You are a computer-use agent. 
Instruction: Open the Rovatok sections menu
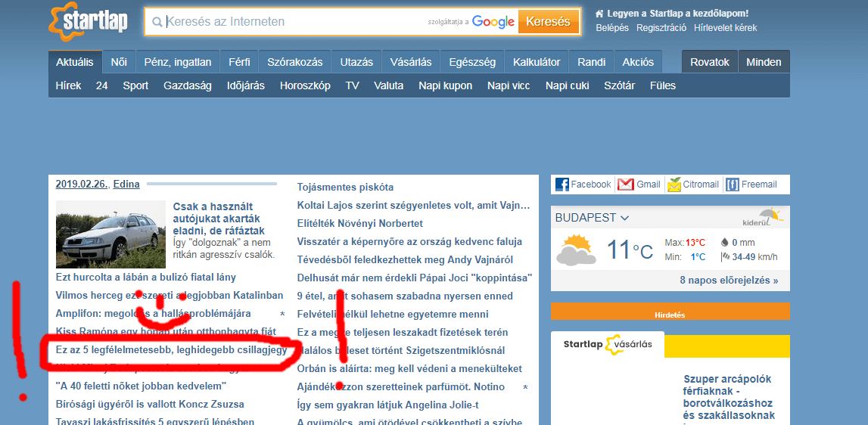coord(709,62)
